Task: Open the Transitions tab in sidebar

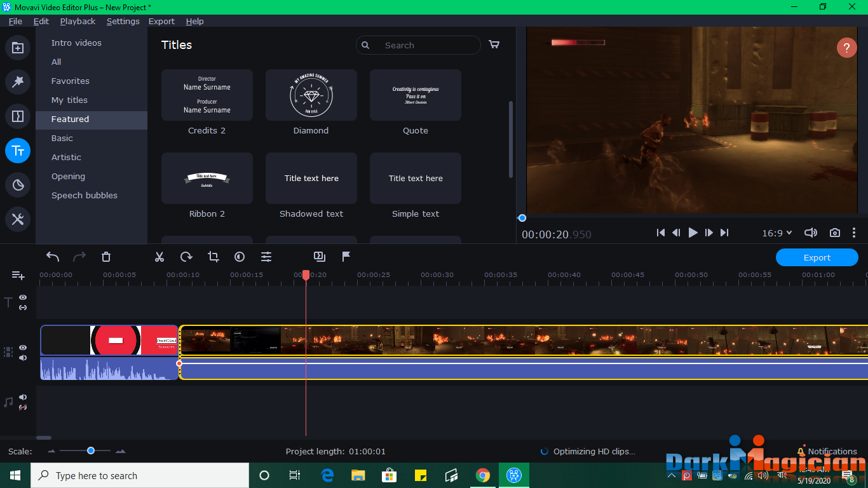Action: [x=18, y=116]
